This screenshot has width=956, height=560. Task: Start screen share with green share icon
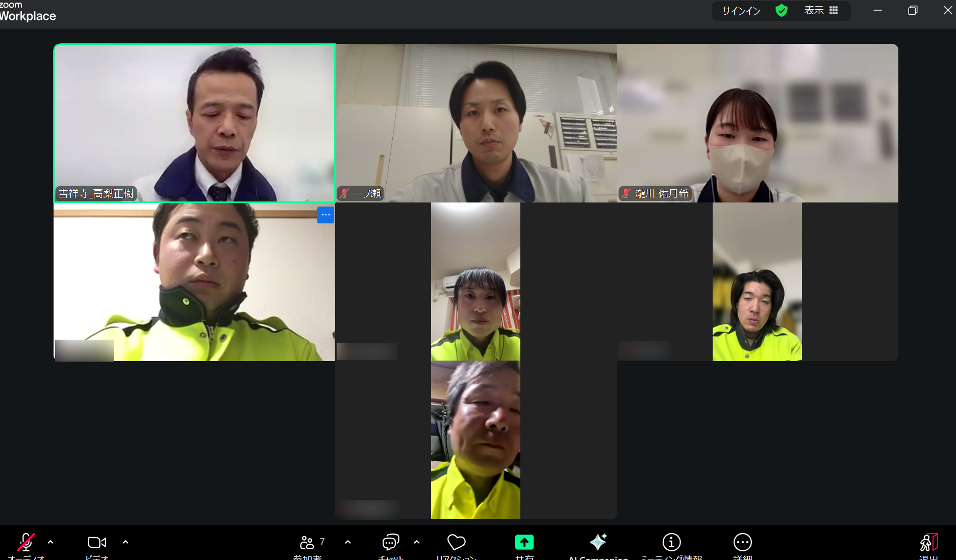point(524,542)
